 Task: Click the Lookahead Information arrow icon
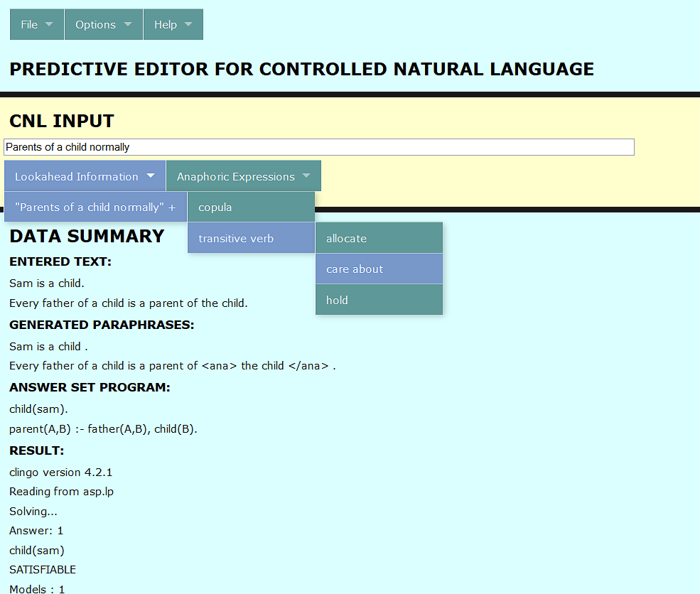[x=151, y=175]
